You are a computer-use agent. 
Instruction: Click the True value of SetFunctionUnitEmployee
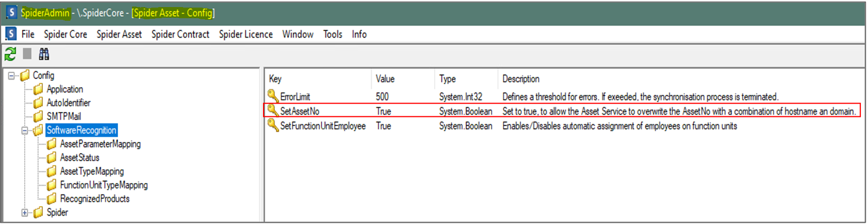pos(383,126)
